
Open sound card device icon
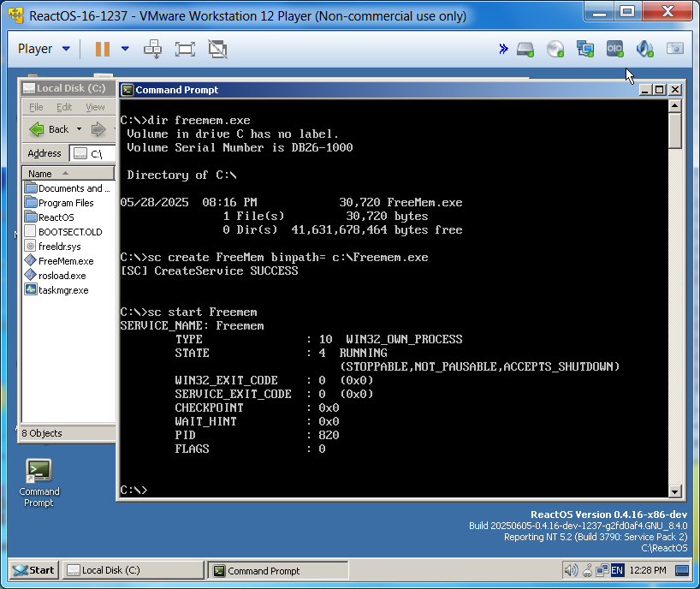pos(644,49)
